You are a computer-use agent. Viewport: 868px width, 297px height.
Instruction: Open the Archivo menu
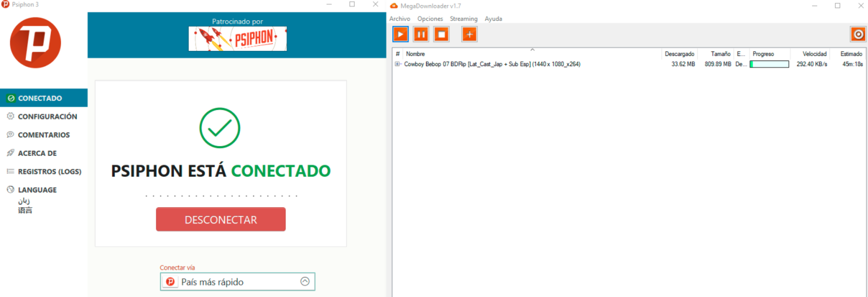(x=400, y=19)
